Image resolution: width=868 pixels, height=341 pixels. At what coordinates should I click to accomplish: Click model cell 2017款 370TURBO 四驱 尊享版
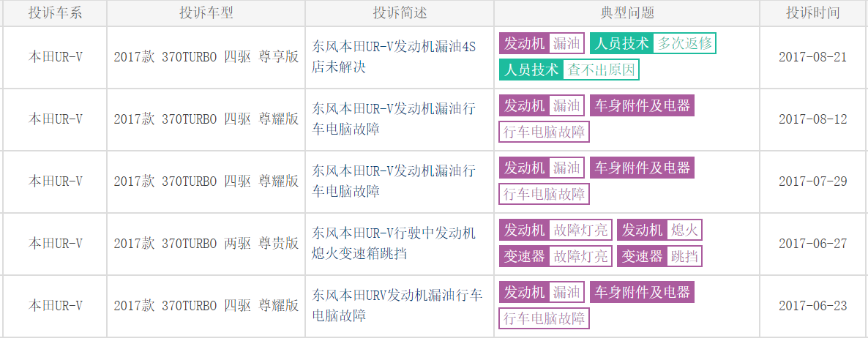(x=206, y=57)
